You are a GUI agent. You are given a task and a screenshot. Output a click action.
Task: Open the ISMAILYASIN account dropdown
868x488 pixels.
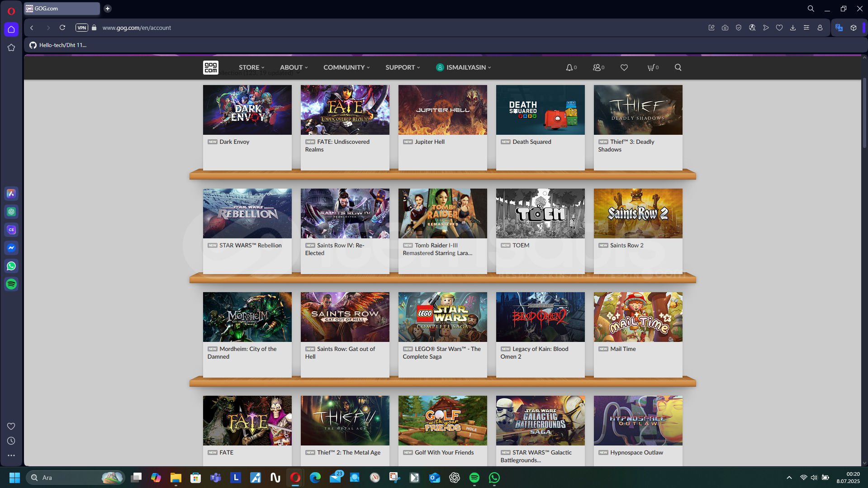(464, 67)
